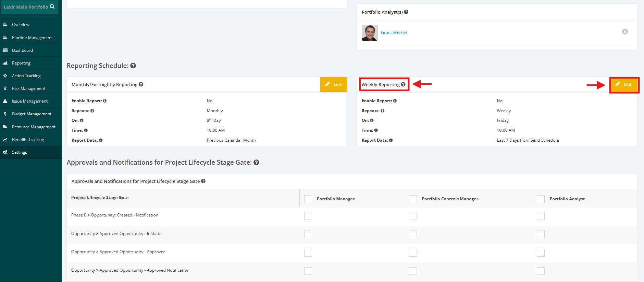This screenshot has height=282, width=644.
Task: Click the search icon beside Lexir Main Portfolio
Action: (52, 7)
